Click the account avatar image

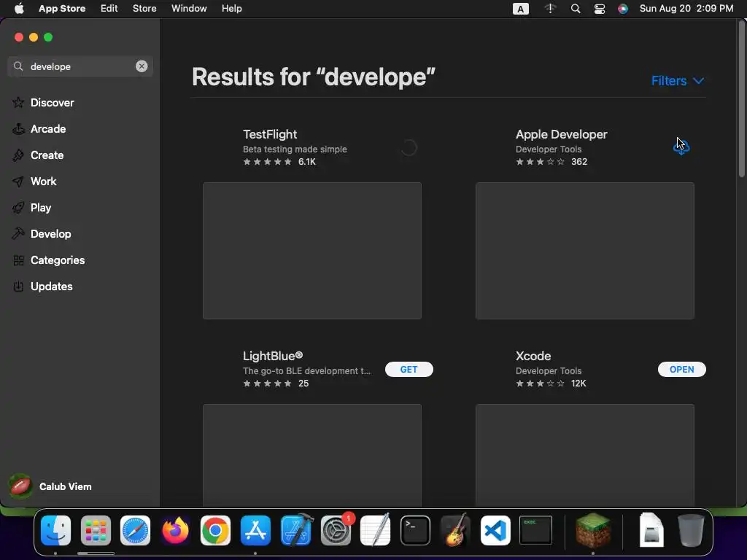(x=20, y=486)
